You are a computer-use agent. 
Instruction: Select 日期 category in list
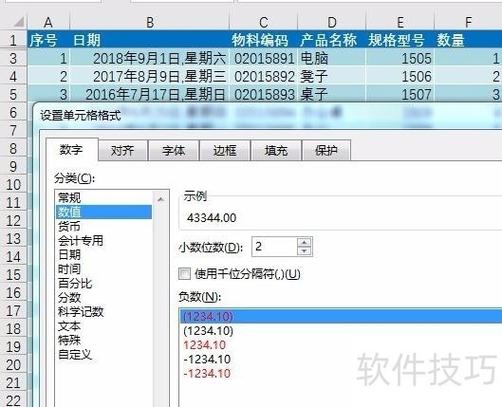104,255
